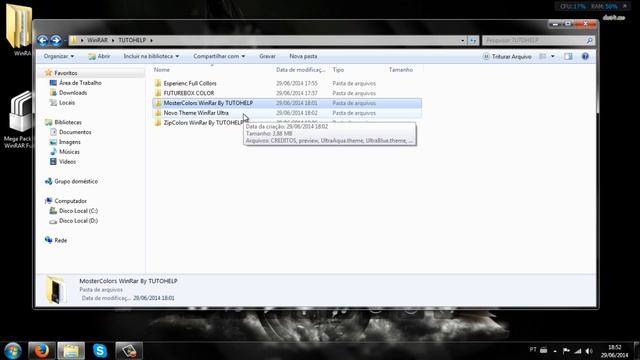
Task: Select Rede in the navigation pane
Action: coord(60,240)
